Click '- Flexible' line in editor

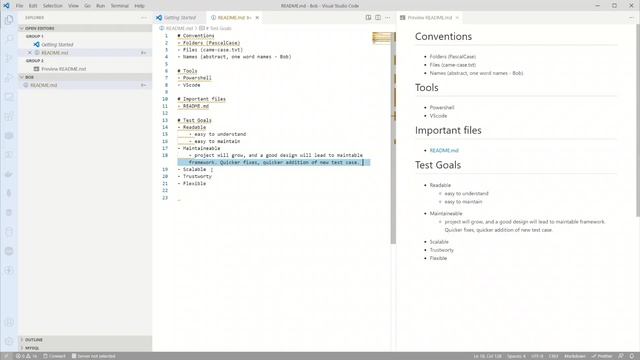click(x=192, y=184)
